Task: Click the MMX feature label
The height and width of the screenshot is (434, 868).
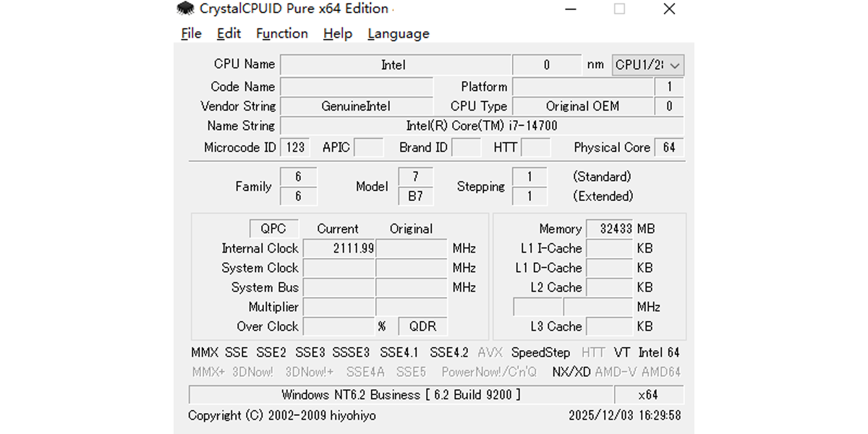Action: click(205, 353)
